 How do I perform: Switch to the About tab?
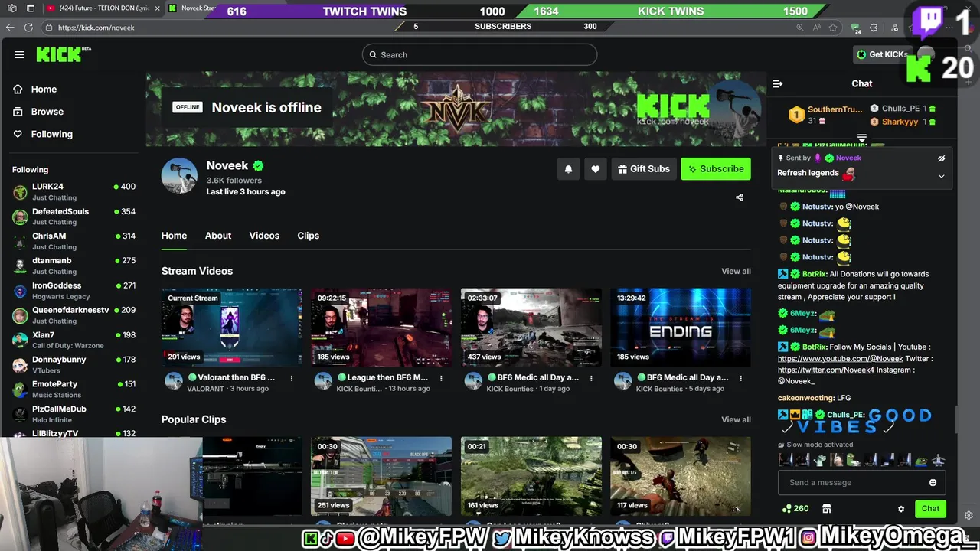coord(218,236)
